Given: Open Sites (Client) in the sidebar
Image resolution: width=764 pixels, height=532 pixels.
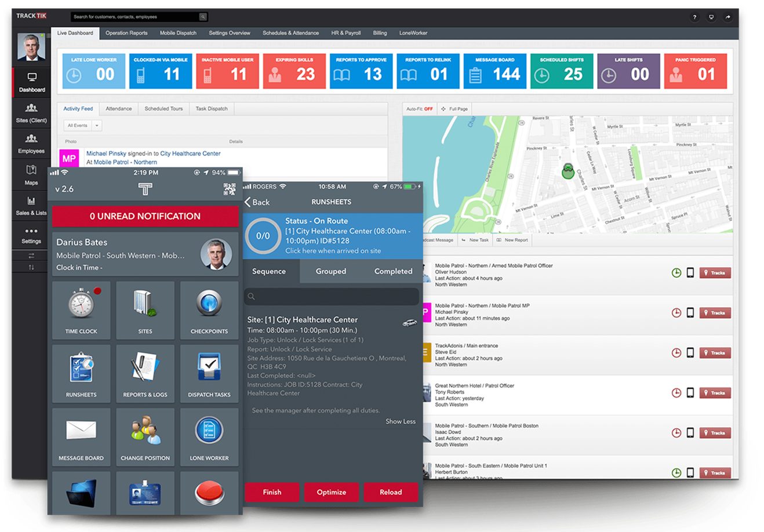Looking at the screenshot, I should (31, 114).
